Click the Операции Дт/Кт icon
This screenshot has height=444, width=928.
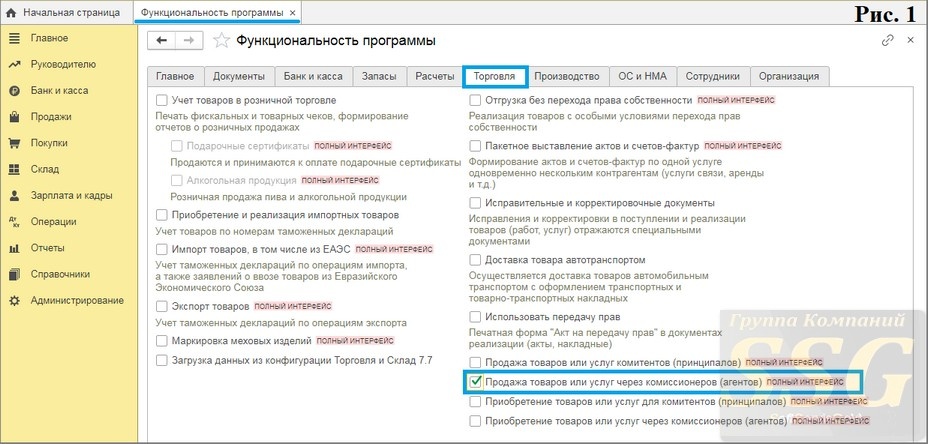click(x=14, y=222)
